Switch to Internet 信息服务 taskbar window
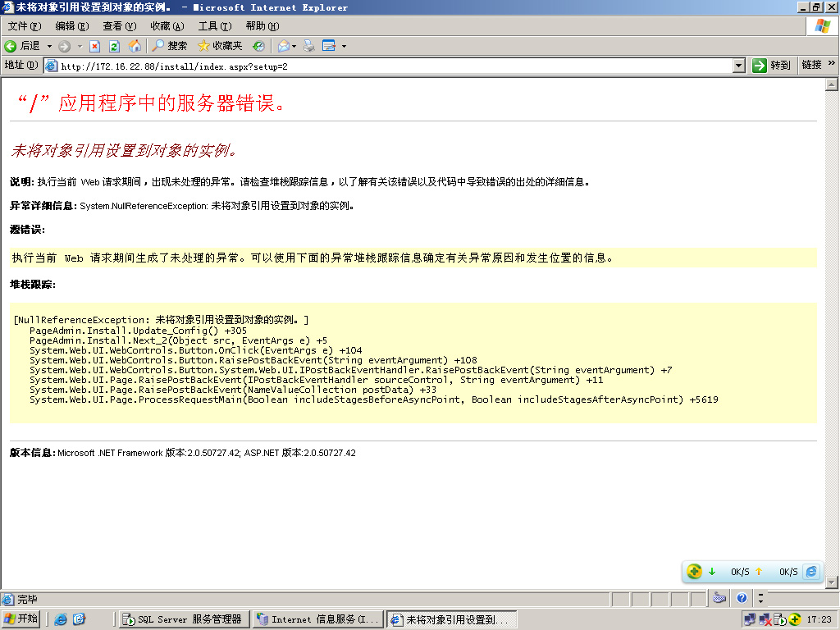The image size is (840, 630). (x=317, y=619)
